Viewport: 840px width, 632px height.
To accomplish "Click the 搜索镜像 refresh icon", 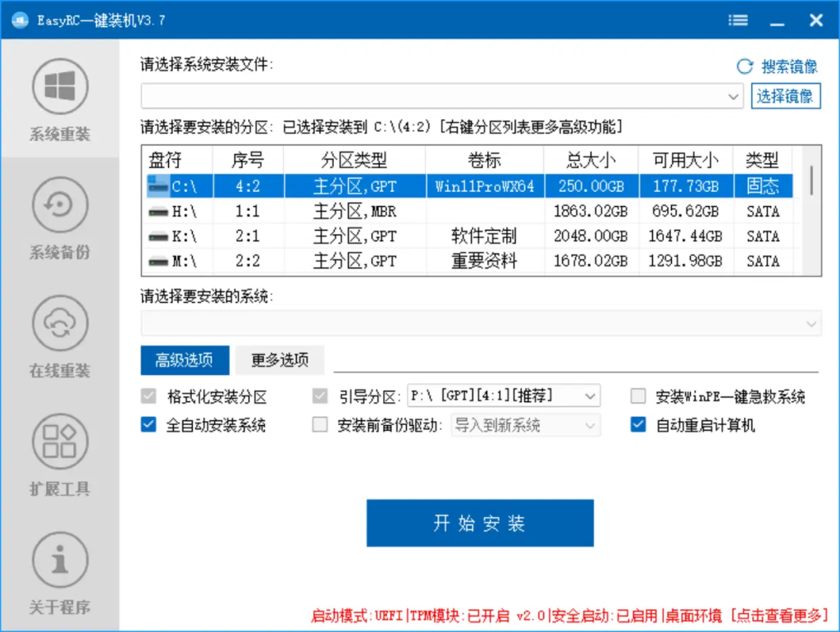I will 743,65.
